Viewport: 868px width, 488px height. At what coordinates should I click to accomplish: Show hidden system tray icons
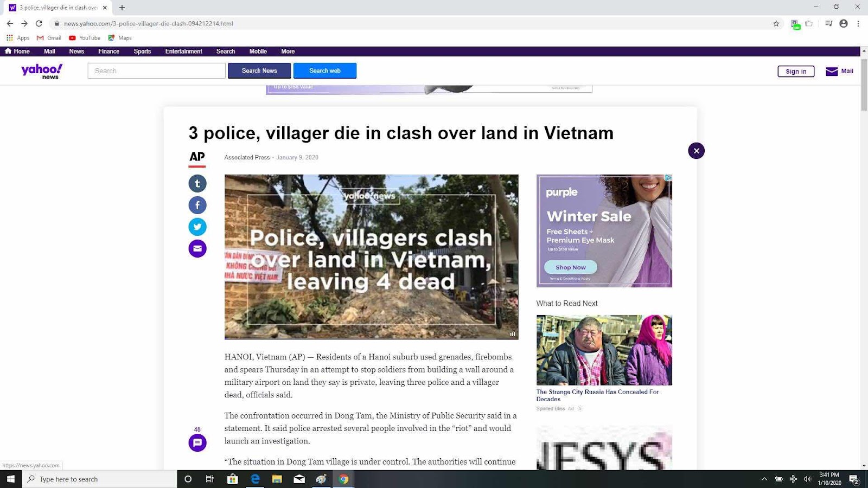(x=764, y=479)
